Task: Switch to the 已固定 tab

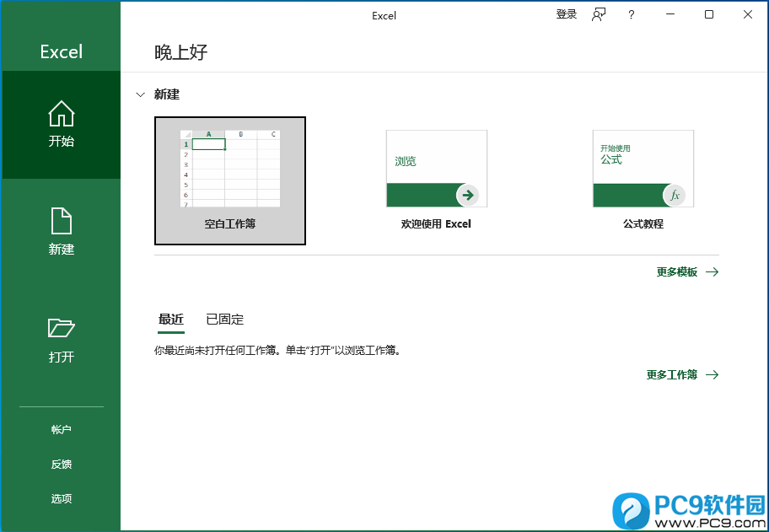Action: 225,320
